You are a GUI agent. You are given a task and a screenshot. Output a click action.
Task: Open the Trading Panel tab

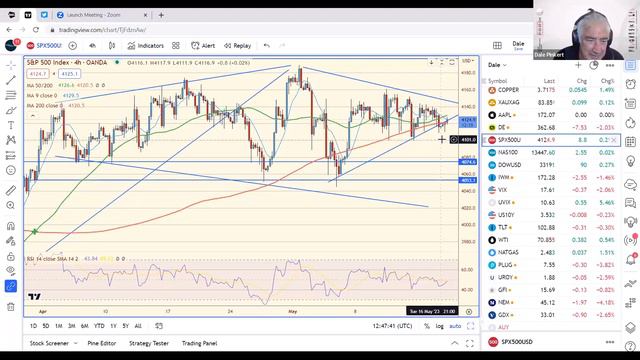(199, 343)
